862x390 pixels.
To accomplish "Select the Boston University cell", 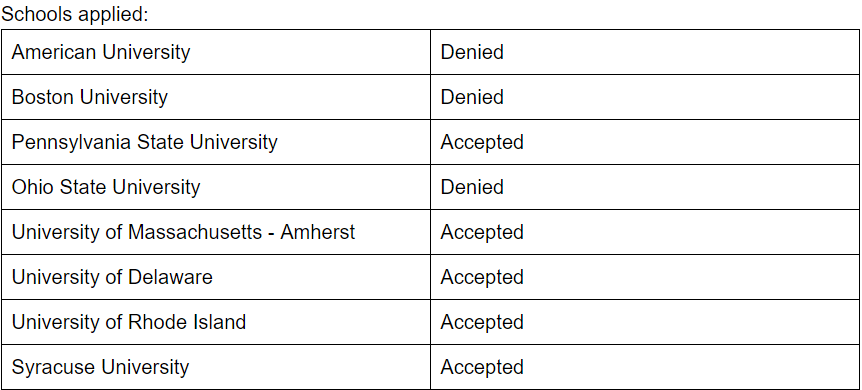I will click(216, 97).
